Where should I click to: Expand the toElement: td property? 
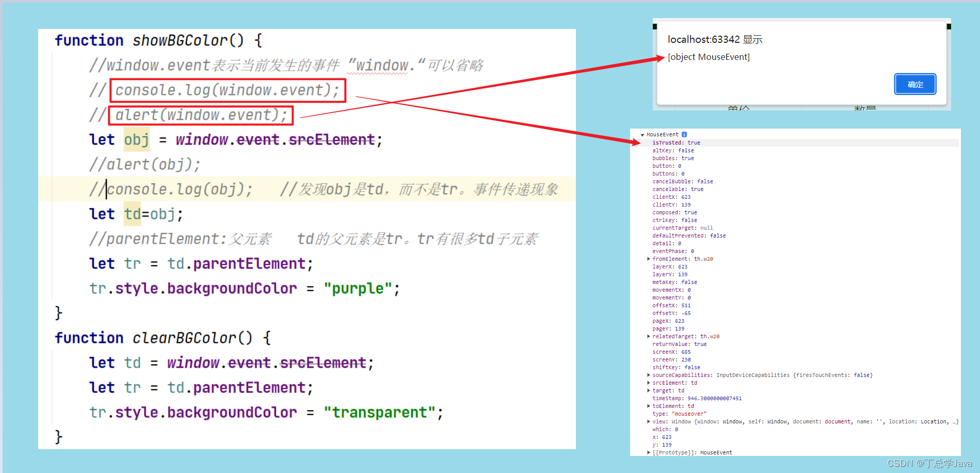tap(649, 406)
